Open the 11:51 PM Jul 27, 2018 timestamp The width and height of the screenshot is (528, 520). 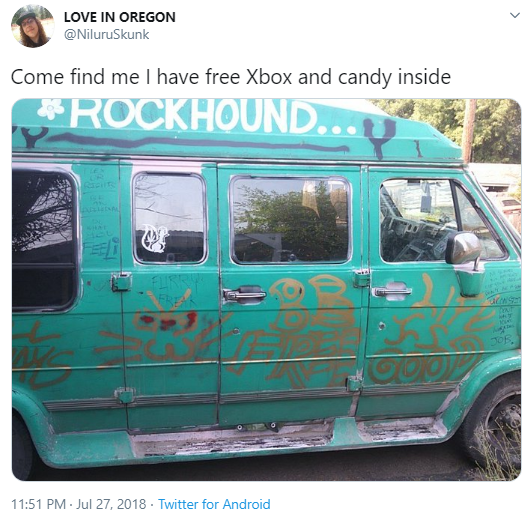(79, 504)
